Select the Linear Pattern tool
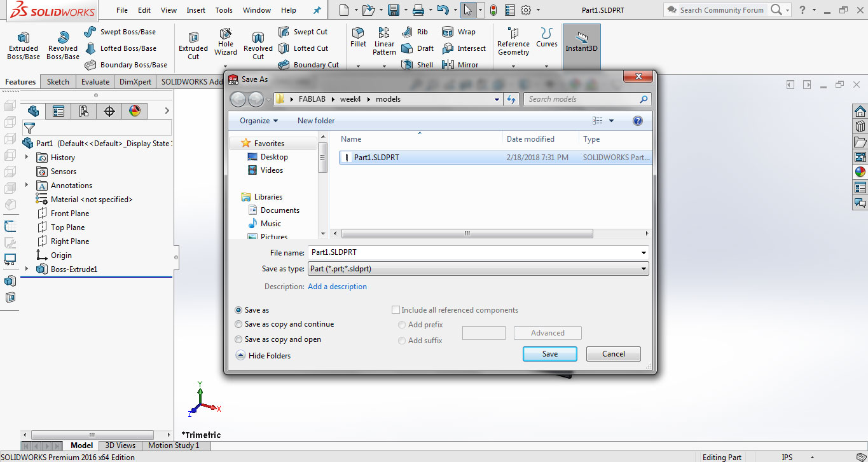This screenshot has height=462, width=868. pyautogui.click(x=384, y=41)
